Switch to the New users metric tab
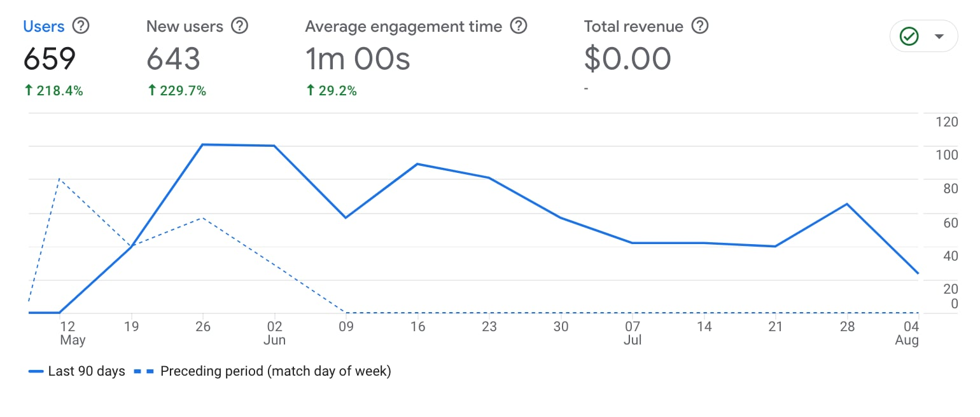 pyautogui.click(x=185, y=27)
